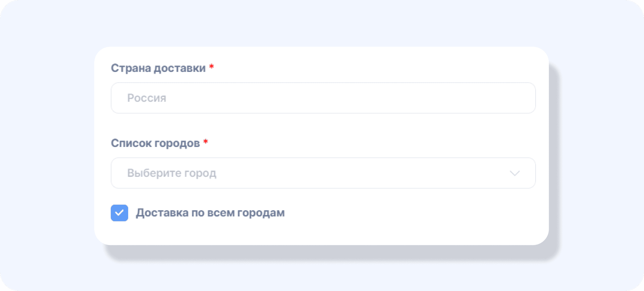Click the Страна доставки label
This screenshot has width=644, height=291.
[158, 68]
